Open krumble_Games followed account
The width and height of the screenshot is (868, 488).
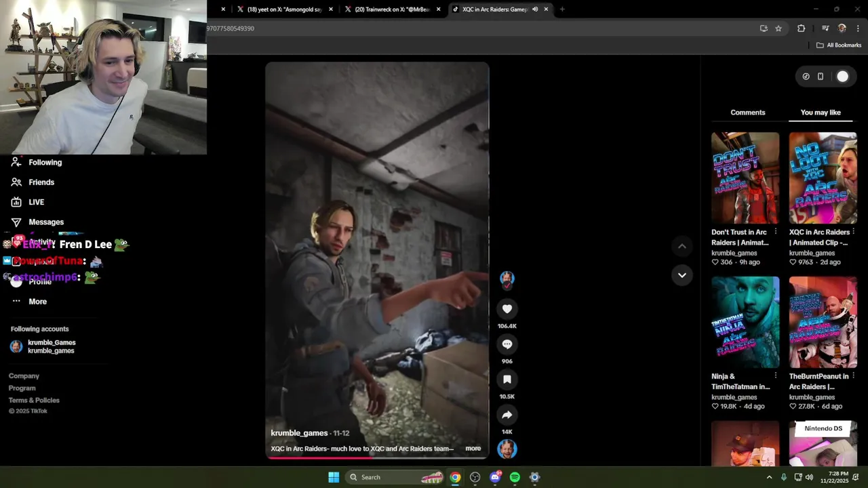43,346
